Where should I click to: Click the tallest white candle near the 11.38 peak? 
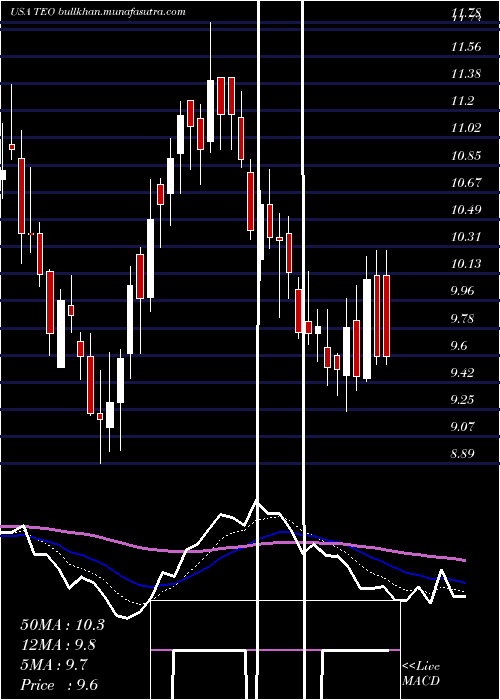tap(210, 111)
